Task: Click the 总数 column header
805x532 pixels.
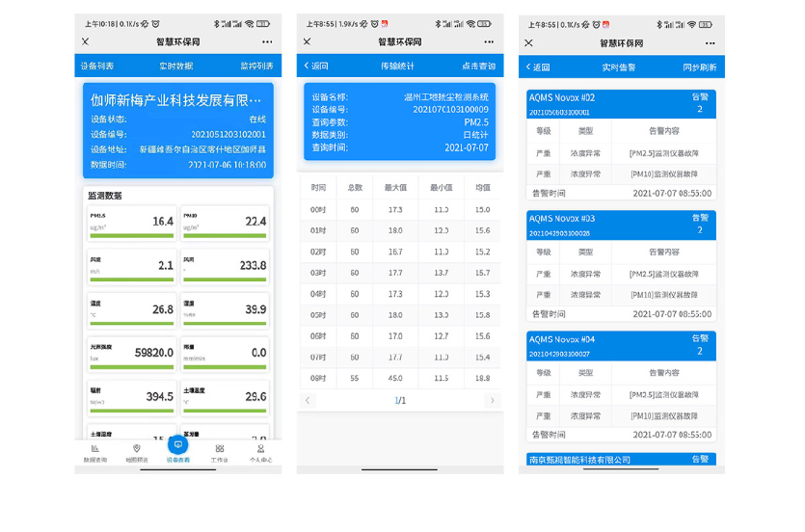Action: pyautogui.click(x=355, y=188)
